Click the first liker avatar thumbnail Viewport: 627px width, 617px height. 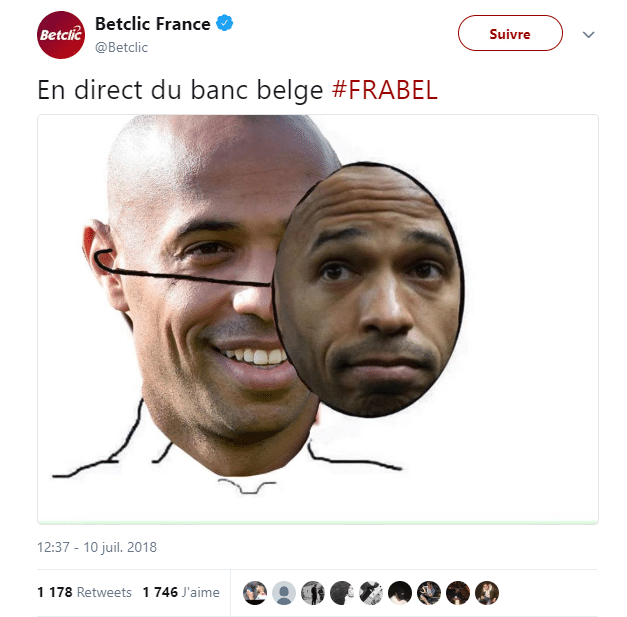coord(255,593)
